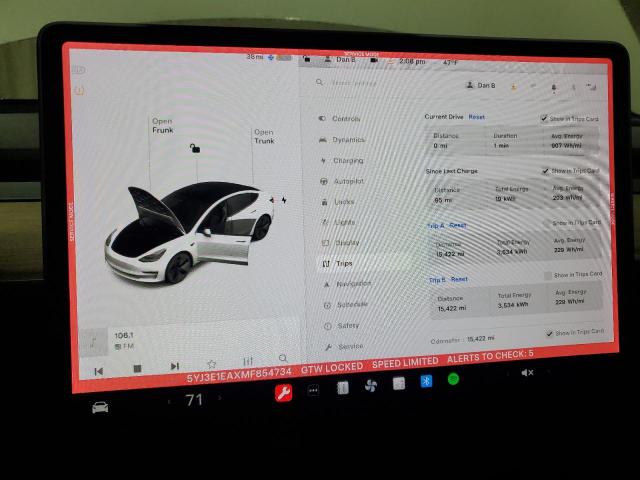Open the climate fan icon

coord(371,385)
